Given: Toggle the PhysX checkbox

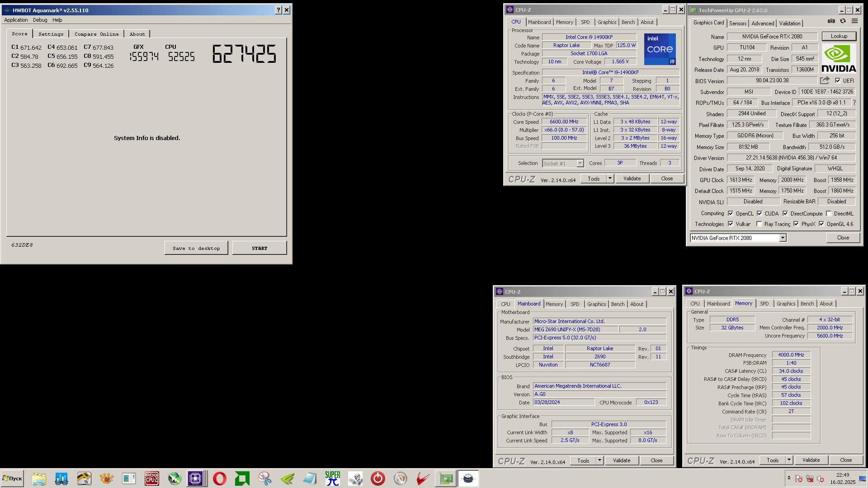Looking at the screenshot, I should pos(796,224).
